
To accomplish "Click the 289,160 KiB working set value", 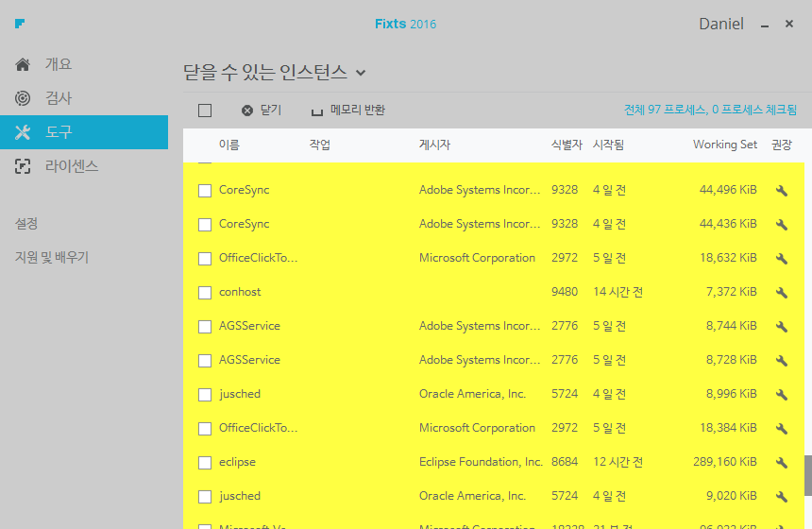I will [x=725, y=462].
